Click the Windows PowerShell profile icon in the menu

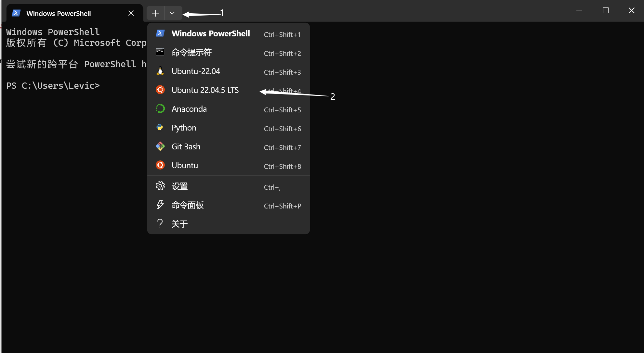(160, 33)
